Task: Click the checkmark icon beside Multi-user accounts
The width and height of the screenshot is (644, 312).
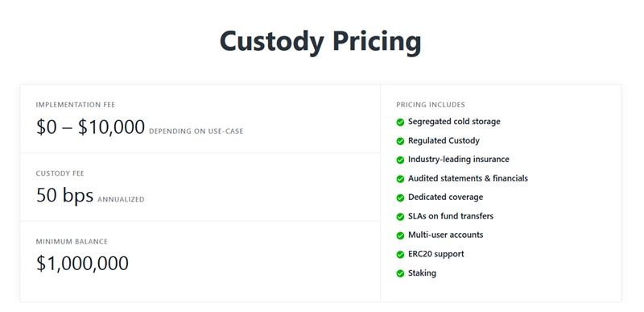Action: [x=400, y=235]
